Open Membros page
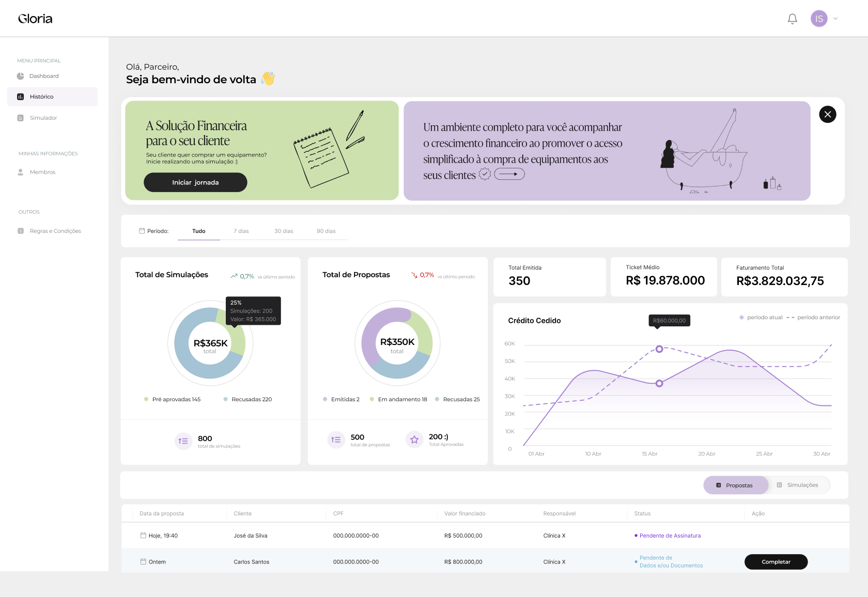868x597 pixels. point(42,172)
